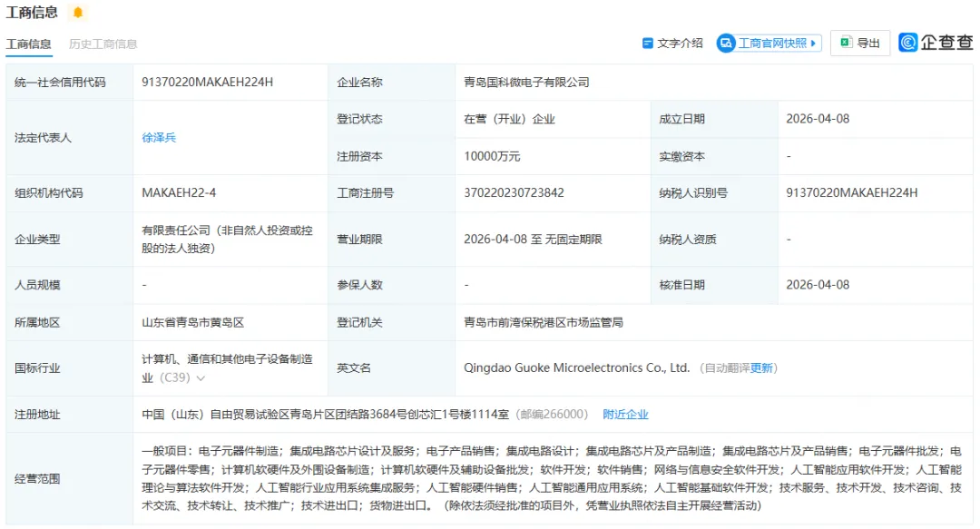This screenshot has height=529, width=980.
Task: Click the 纳税人资质 label
Action: (x=688, y=240)
